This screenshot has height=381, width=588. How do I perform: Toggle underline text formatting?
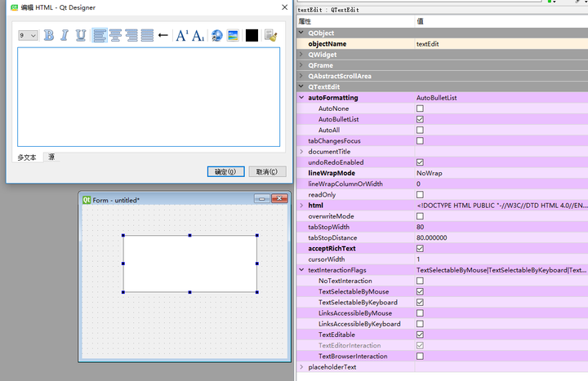click(x=81, y=35)
